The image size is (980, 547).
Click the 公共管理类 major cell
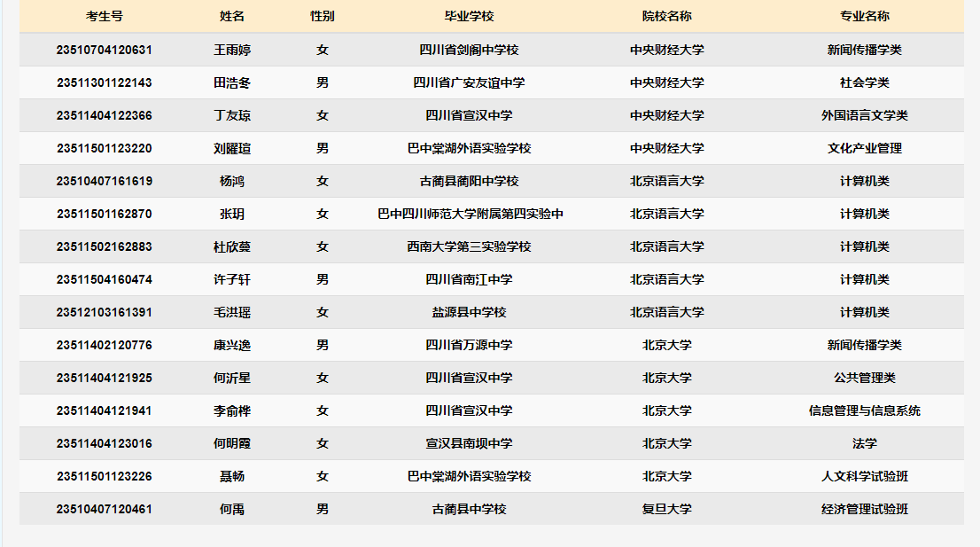865,379
